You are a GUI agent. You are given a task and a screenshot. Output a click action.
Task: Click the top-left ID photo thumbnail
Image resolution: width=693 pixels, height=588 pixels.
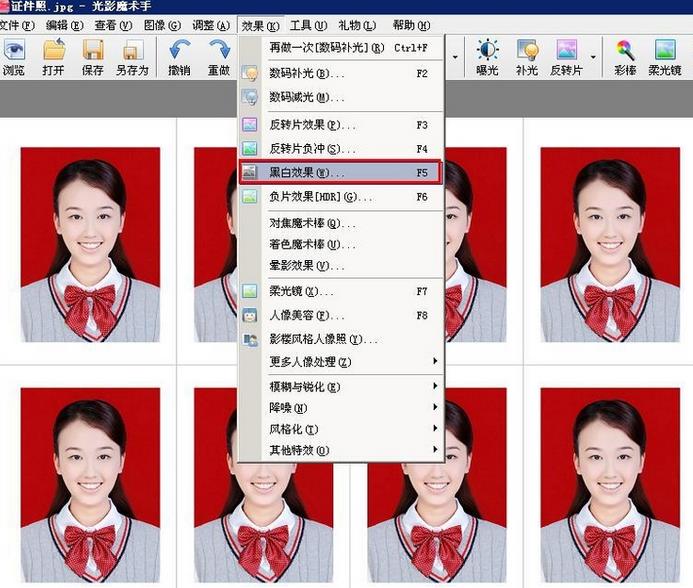coord(90,244)
